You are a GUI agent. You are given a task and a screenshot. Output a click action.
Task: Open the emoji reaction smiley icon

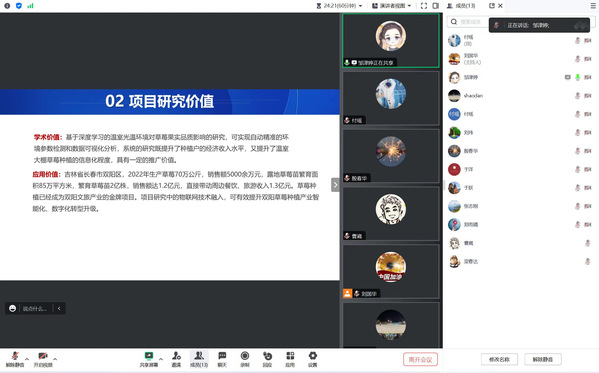12,308
